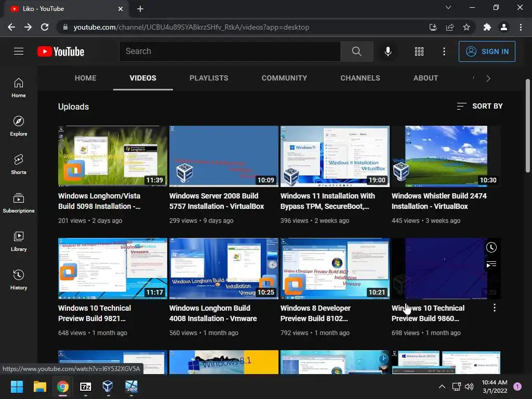Screen dimensions: 532x399
Task: Open Explore in the sidebar
Action: pyautogui.click(x=19, y=126)
